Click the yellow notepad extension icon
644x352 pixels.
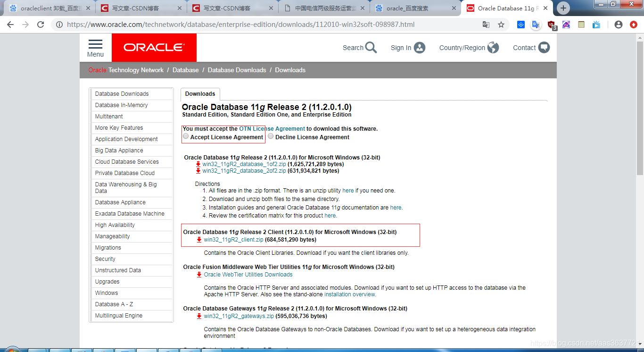[581, 25]
